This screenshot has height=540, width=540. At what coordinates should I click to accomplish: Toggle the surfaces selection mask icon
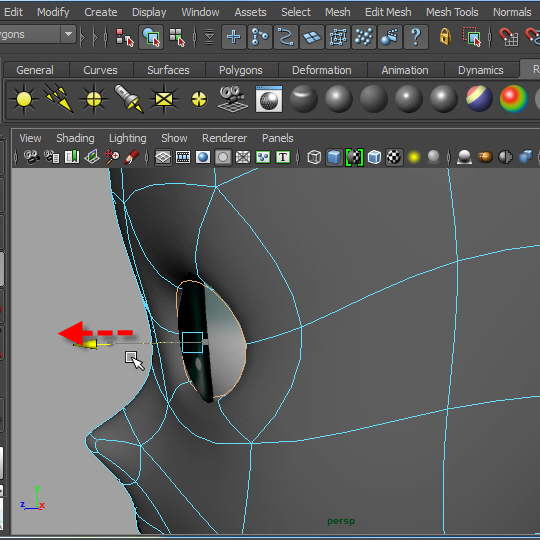(312, 37)
